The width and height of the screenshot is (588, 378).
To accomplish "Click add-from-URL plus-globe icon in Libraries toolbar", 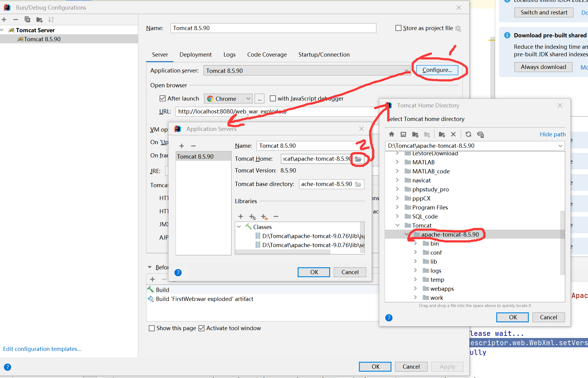I will coord(252,217).
